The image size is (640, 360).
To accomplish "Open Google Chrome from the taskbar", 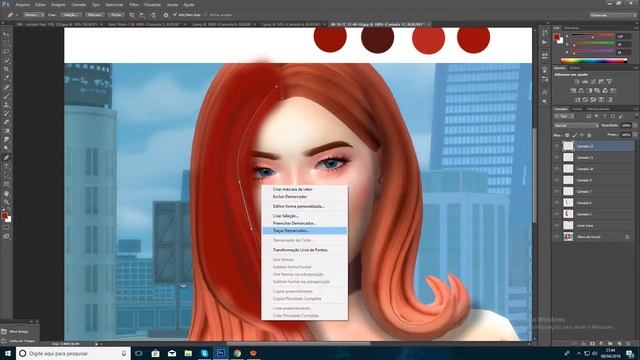I will [237, 353].
